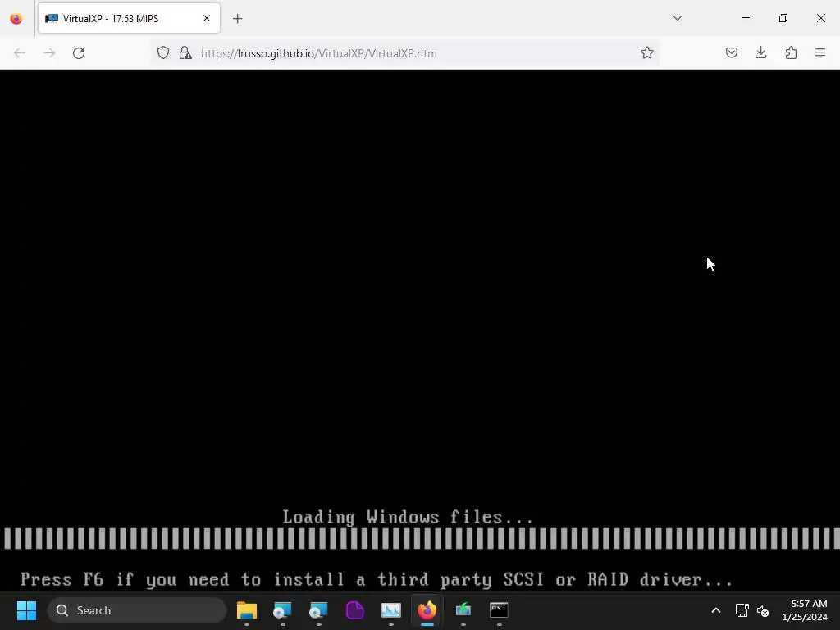Open File Explorer from taskbar

point(247,610)
